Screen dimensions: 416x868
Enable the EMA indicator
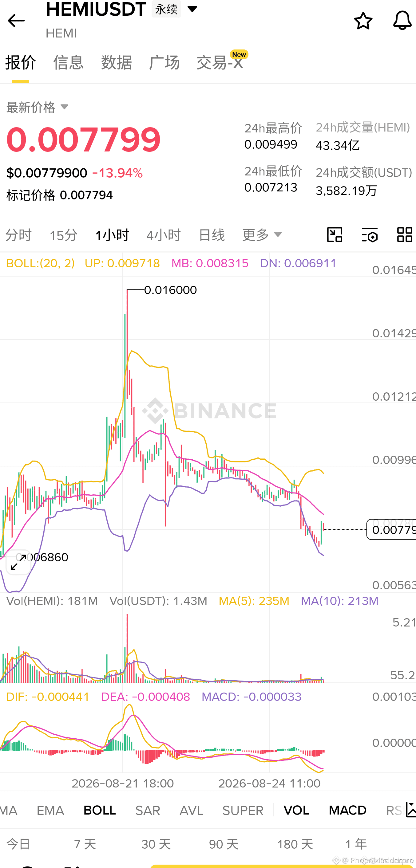50,810
